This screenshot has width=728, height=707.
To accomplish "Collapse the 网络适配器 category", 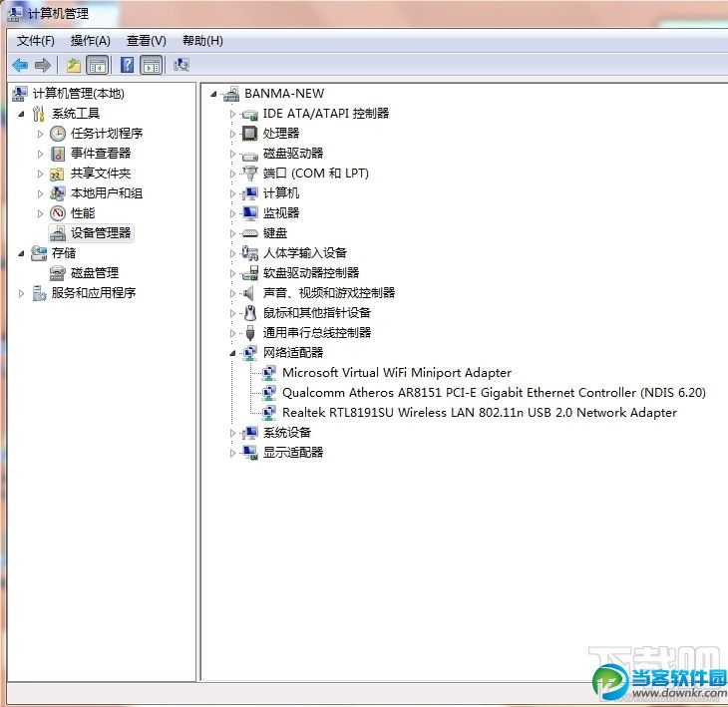I will pyautogui.click(x=232, y=354).
